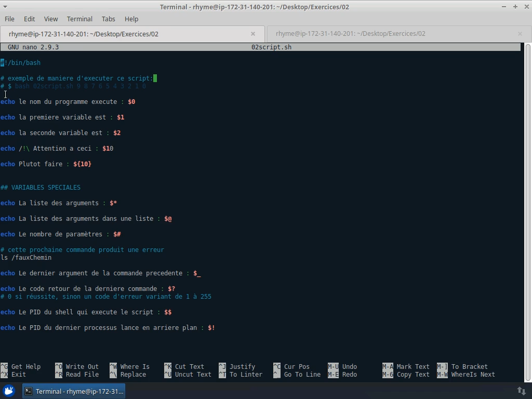Open the window menu arrow in title bar
This screenshot has width=532, height=399.
coord(5,7)
